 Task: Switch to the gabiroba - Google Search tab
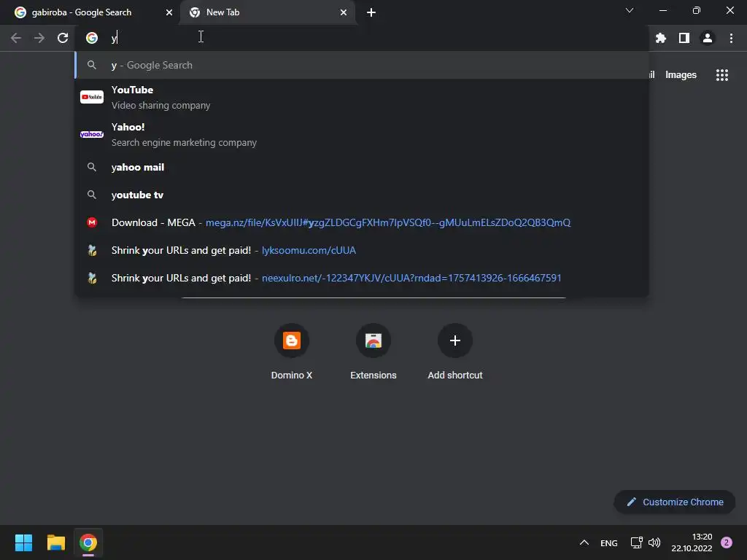[90, 12]
